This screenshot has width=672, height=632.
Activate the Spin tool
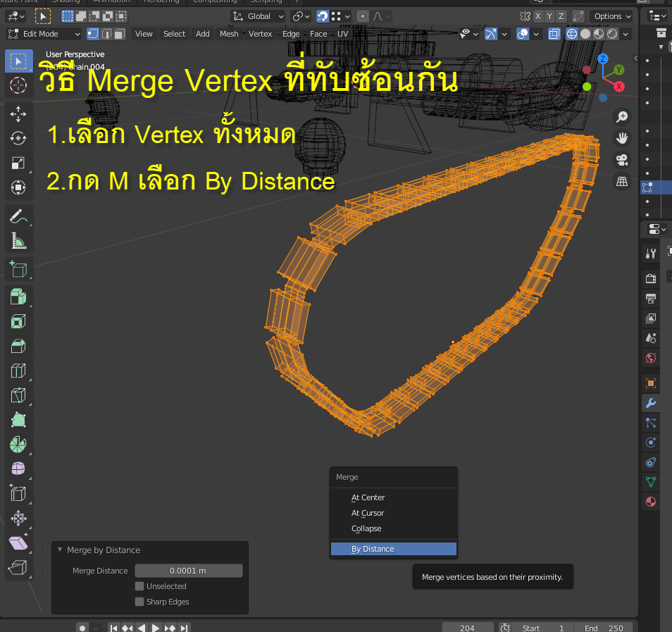[18, 444]
